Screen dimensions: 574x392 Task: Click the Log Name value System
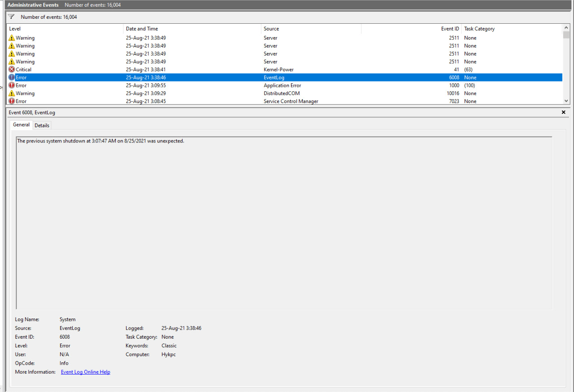(67, 319)
